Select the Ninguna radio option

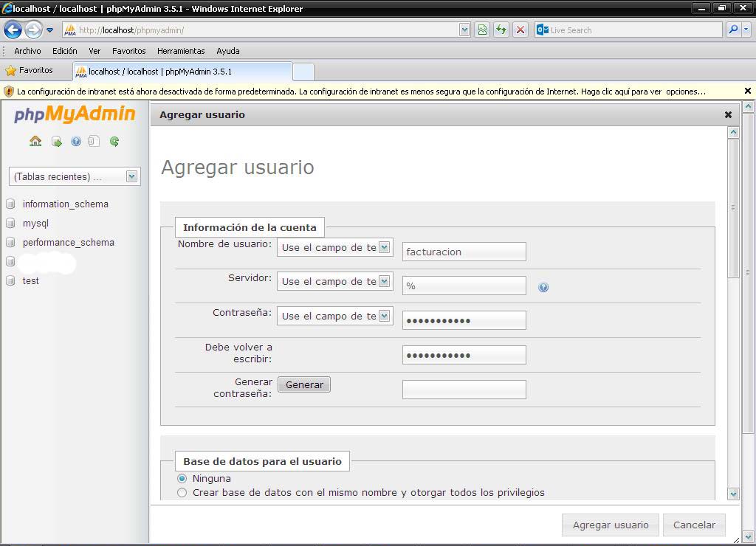(x=182, y=479)
